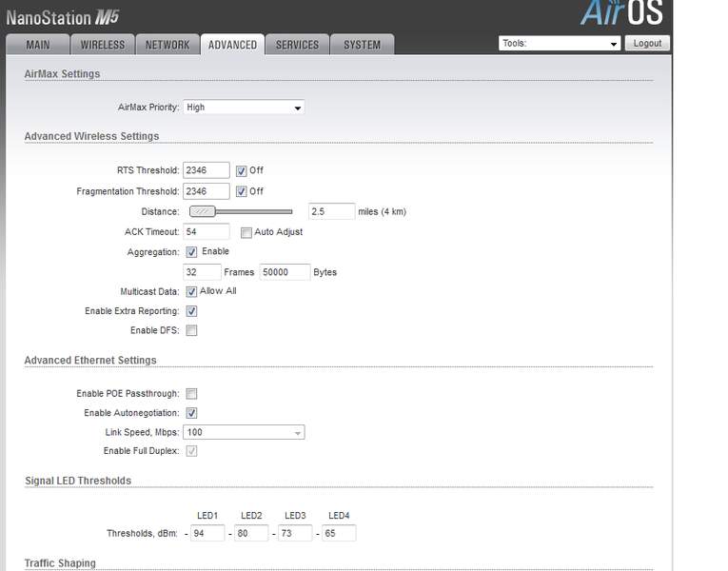Screen dimensions: 728x571
Task: Toggle Enable Extra Reporting checkbox
Action: [191, 311]
